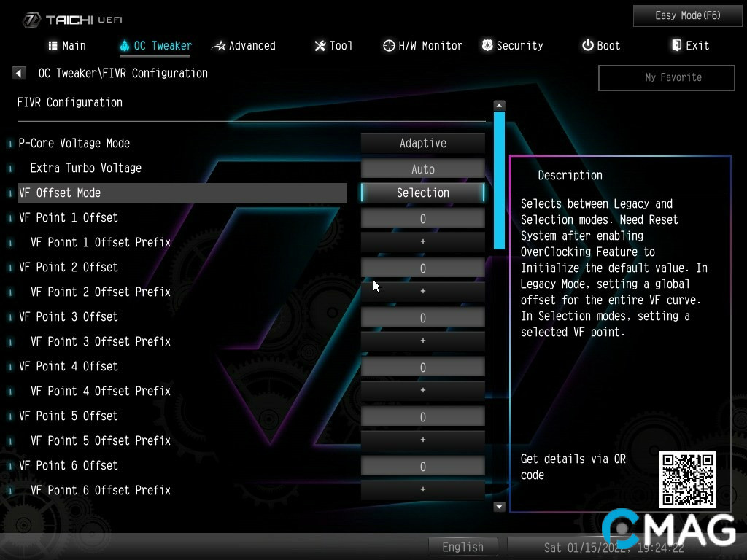Image resolution: width=747 pixels, height=560 pixels.
Task: Click the Exit door icon
Action: pyautogui.click(x=676, y=46)
